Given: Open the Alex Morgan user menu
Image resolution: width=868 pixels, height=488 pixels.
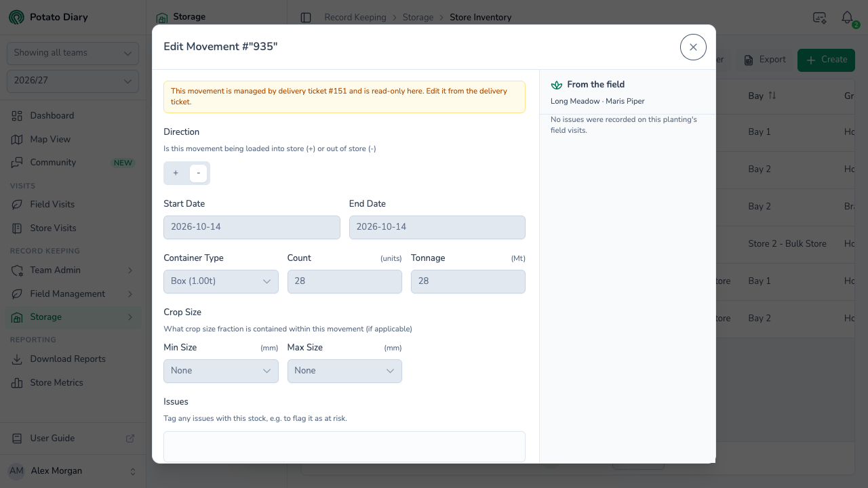Looking at the screenshot, I should tap(73, 471).
